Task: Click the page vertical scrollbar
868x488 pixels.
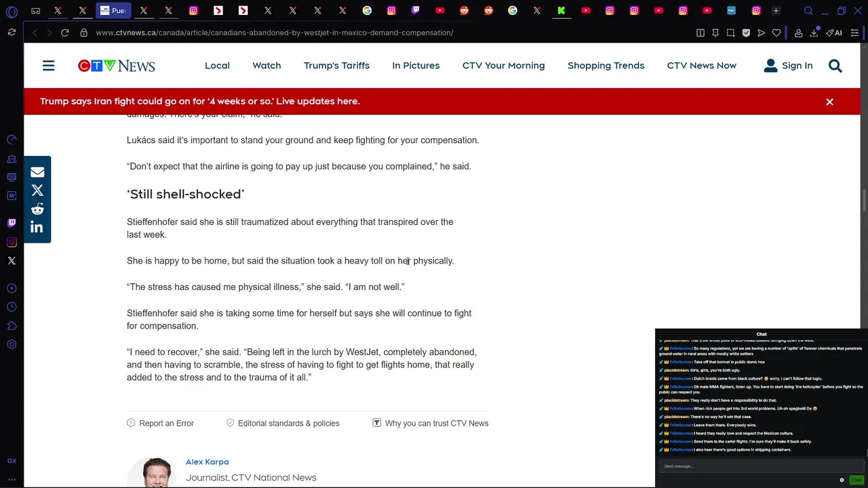Action: (x=864, y=201)
